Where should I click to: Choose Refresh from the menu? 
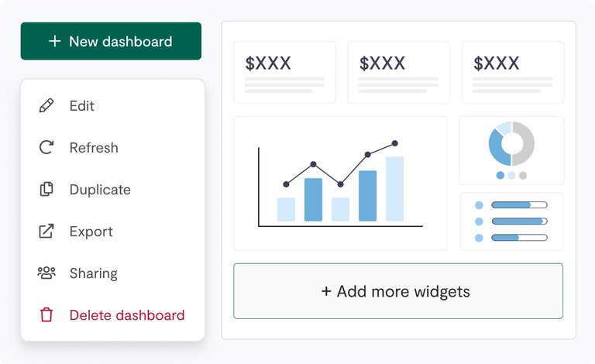coord(94,148)
